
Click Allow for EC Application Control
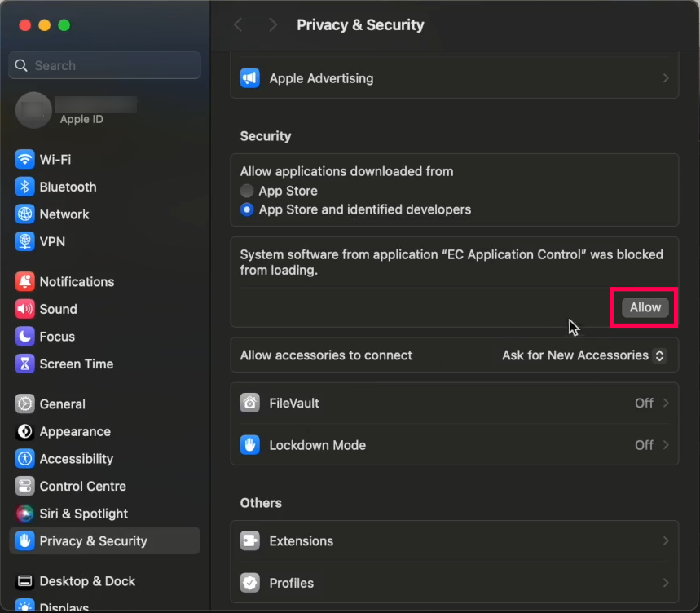[645, 307]
